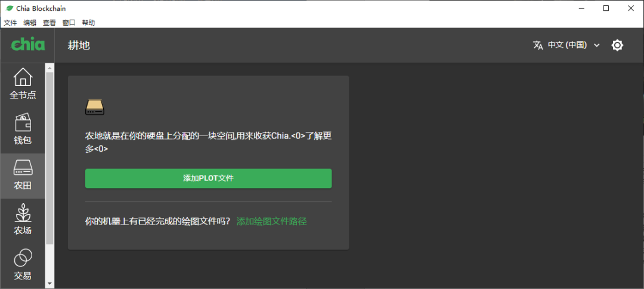The width and height of the screenshot is (644, 289).
Task: Maximize the Chia Blockchain window
Action: pos(606,8)
